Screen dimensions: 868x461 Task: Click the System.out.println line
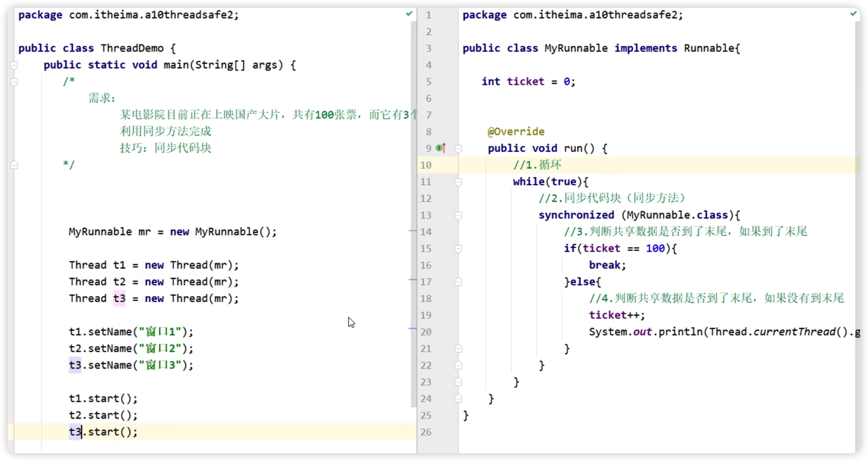[x=724, y=332]
